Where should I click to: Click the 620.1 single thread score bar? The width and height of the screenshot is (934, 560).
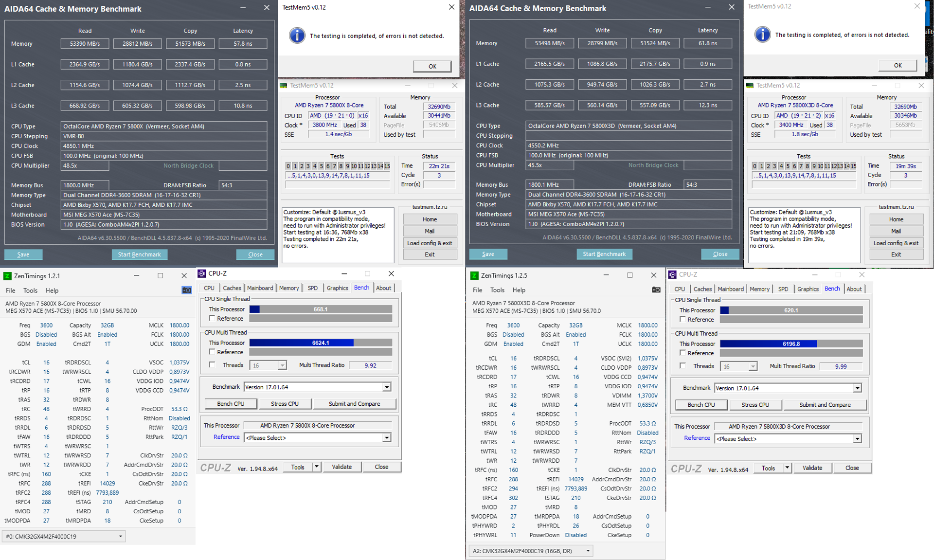[x=791, y=310]
